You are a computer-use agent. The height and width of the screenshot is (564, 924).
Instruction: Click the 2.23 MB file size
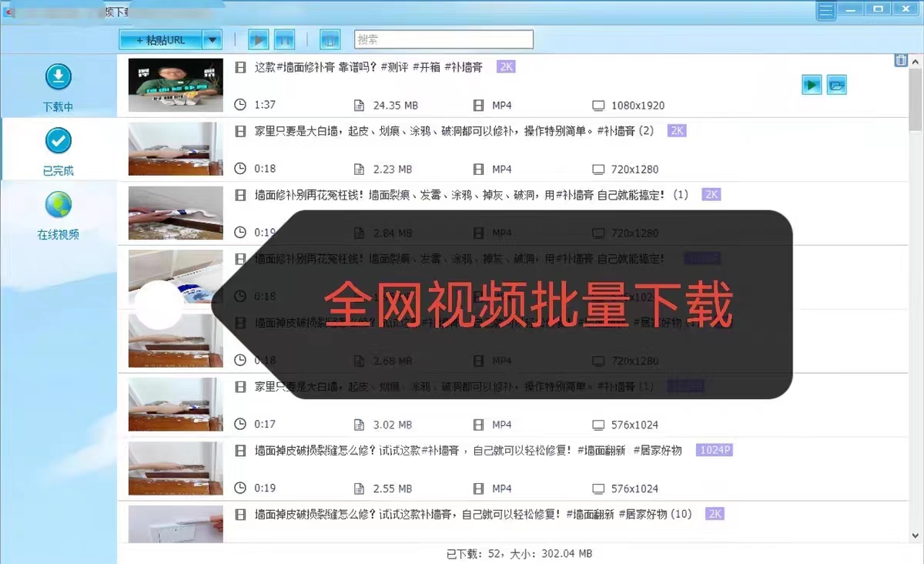(393, 169)
